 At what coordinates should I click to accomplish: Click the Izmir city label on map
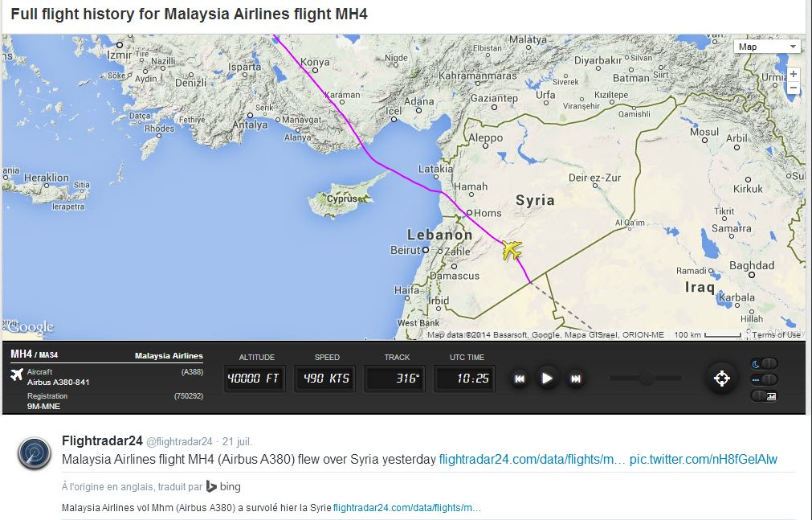[x=120, y=55]
